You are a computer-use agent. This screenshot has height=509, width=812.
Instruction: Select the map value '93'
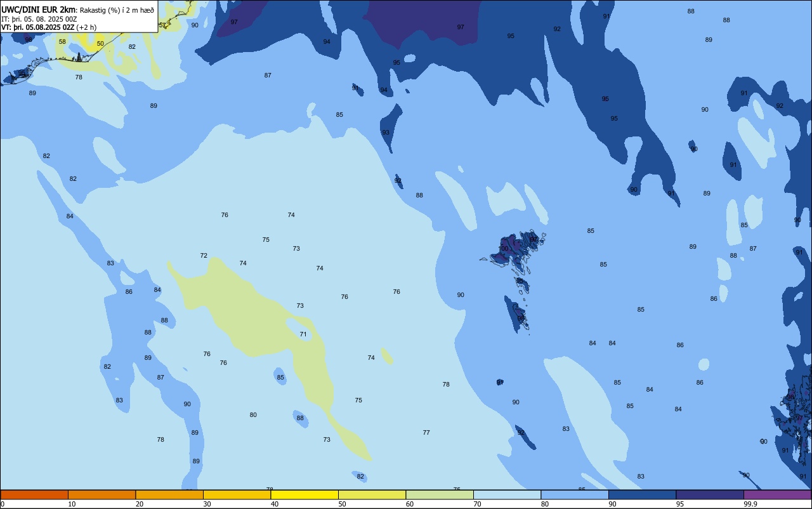386,133
